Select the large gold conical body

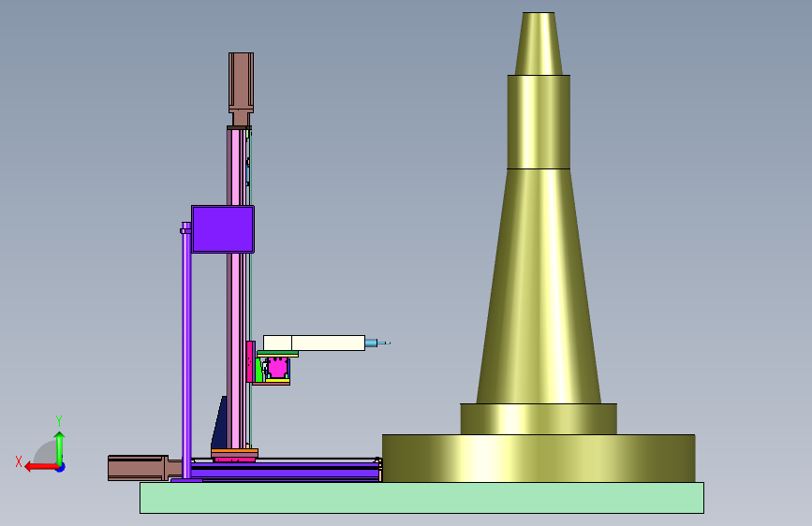pyautogui.click(x=539, y=285)
